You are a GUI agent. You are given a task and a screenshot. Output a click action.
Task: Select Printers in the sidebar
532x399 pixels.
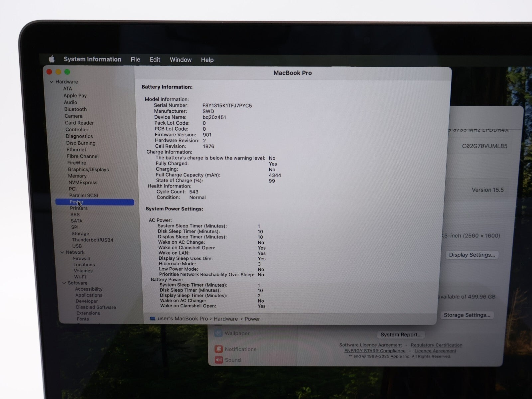click(79, 208)
